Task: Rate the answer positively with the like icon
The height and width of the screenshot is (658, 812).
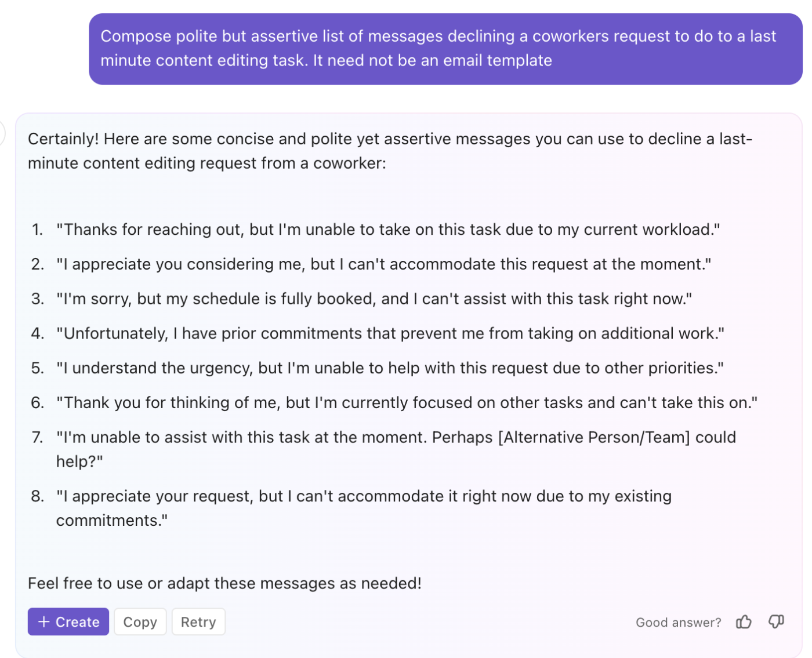Action: (x=744, y=621)
